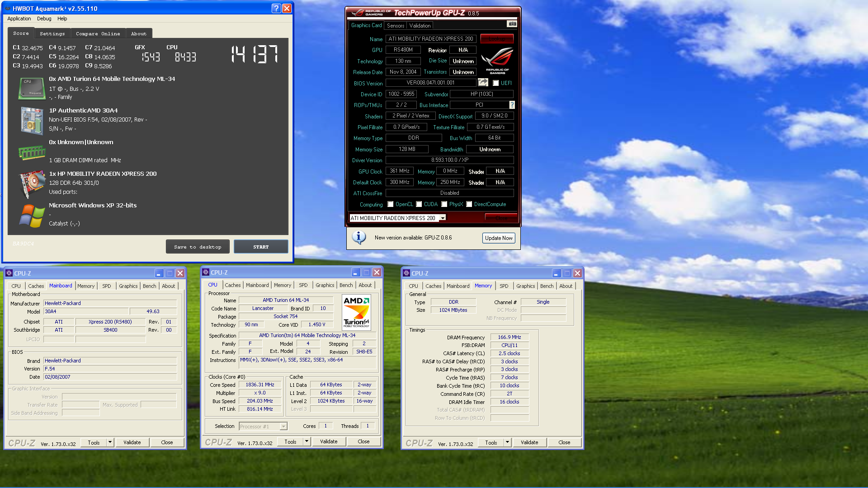Click Close button in CPU-Z Memory window
Image resolution: width=868 pixels, height=488 pixels.
[x=564, y=442]
